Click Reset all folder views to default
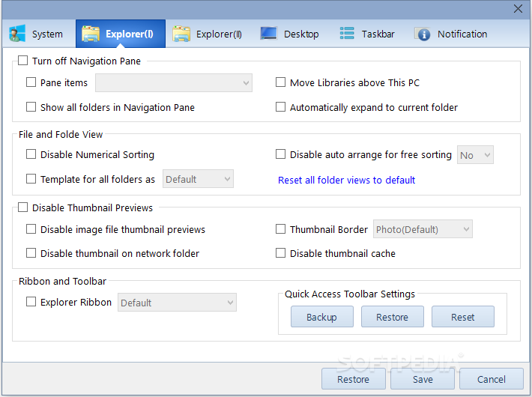 point(346,180)
